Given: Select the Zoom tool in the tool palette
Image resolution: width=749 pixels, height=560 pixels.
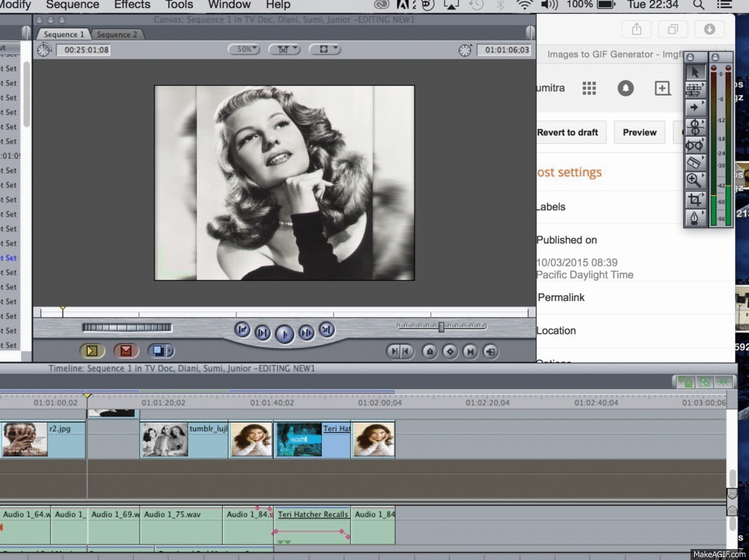Looking at the screenshot, I should tap(695, 180).
